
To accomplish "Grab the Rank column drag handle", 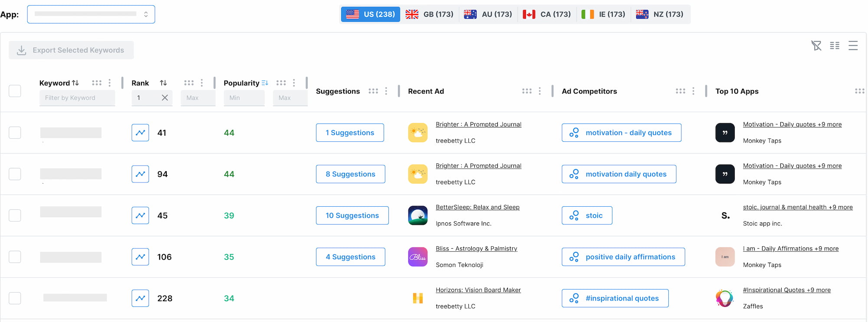I will pos(189,83).
